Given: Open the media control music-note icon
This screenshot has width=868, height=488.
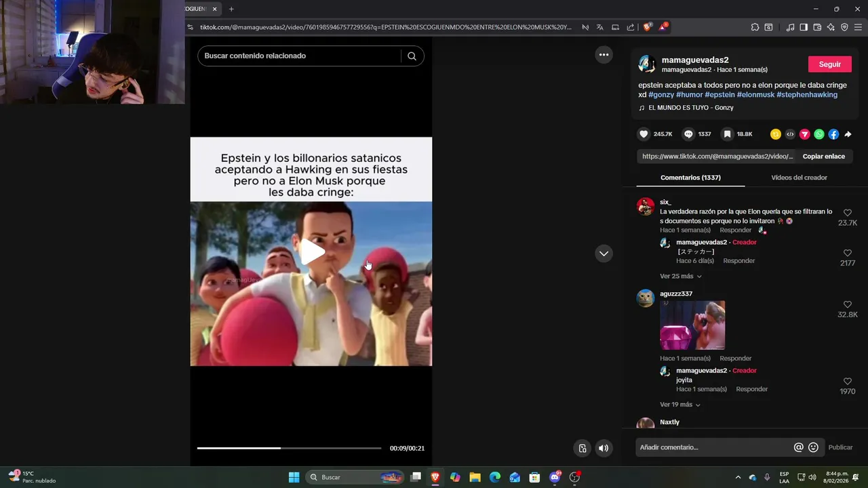Looking at the screenshot, I should (790, 27).
